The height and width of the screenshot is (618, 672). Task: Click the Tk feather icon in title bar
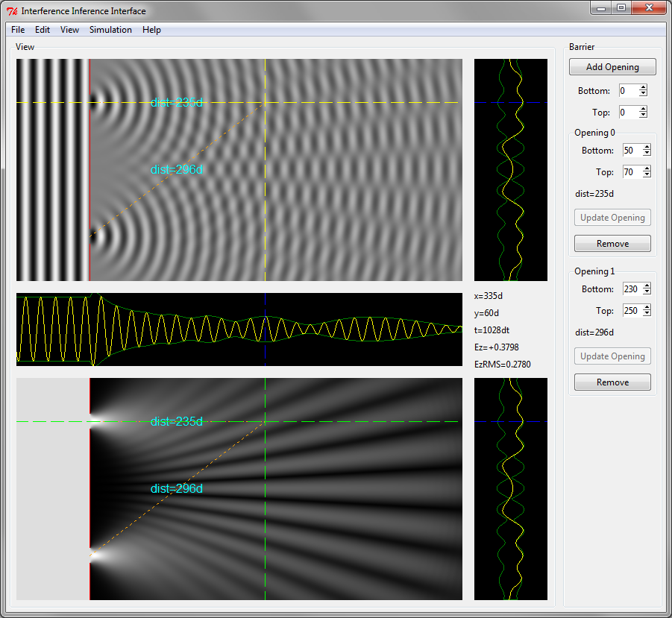pyautogui.click(x=12, y=11)
